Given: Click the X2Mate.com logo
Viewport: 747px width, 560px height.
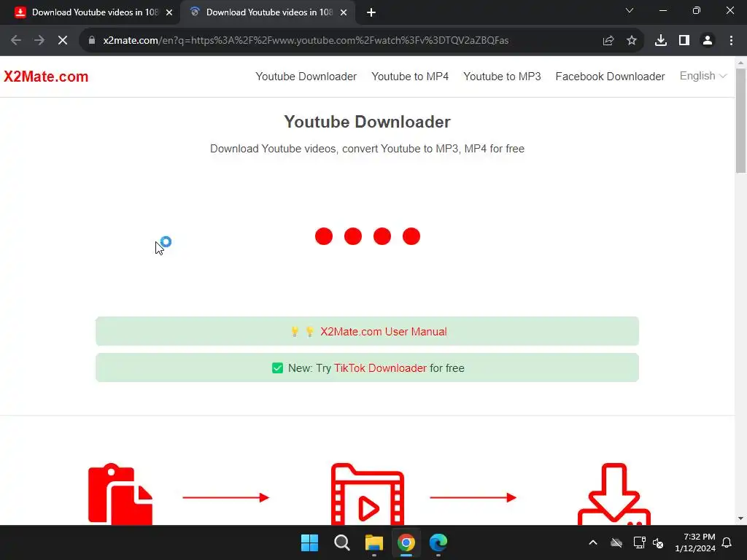Looking at the screenshot, I should click(46, 77).
